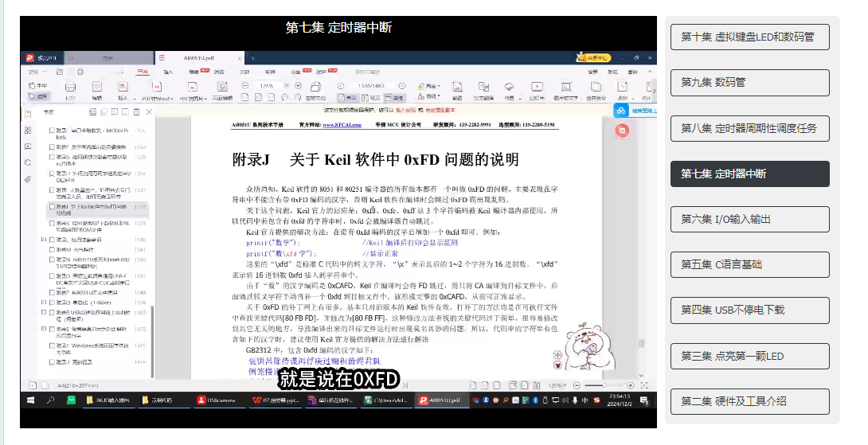Viewport: 868px width, 445px height.
Task: Click the PDF转图片 tool icon
Action: click(x=192, y=87)
